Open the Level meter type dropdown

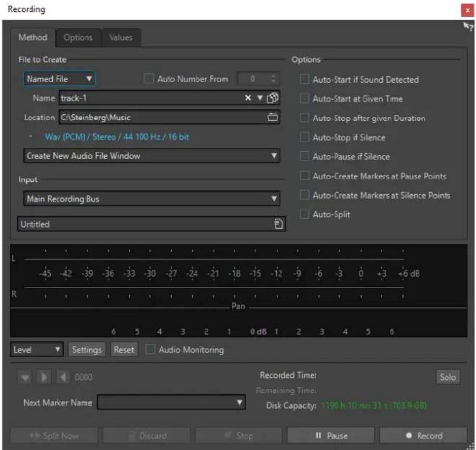pos(37,350)
